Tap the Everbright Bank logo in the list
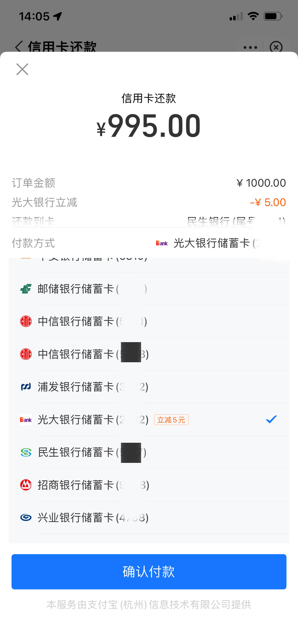The image size is (298, 644). (x=26, y=420)
